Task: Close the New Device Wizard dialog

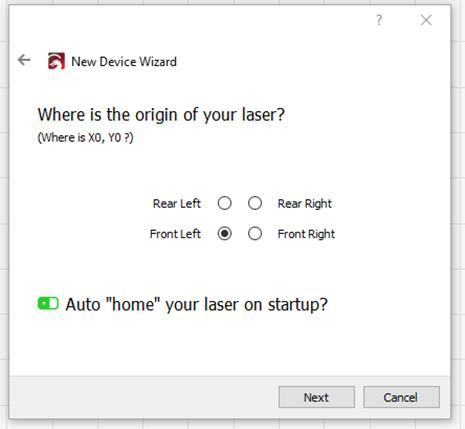Action: (x=426, y=20)
